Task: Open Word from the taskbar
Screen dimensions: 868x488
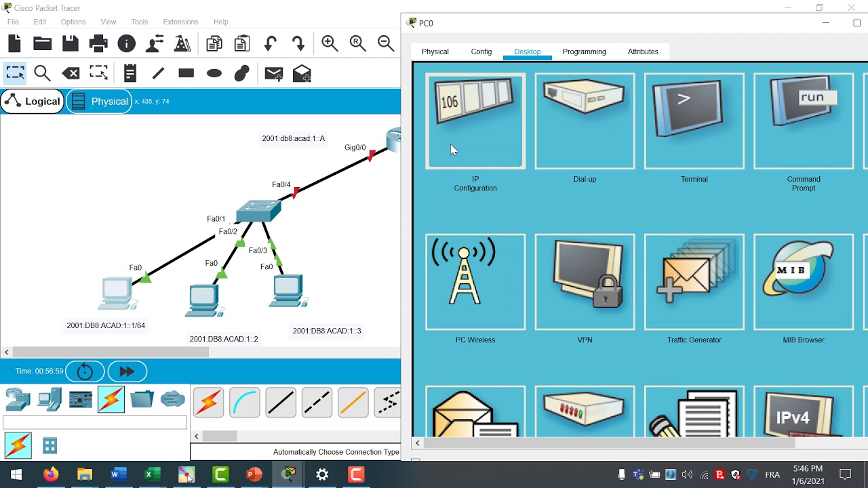Action: 119,474
